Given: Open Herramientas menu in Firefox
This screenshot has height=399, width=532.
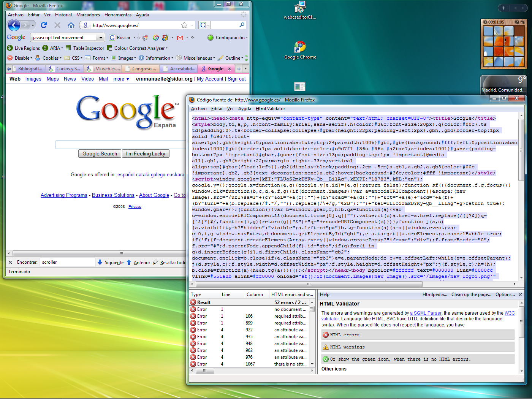Looking at the screenshot, I should click(118, 15).
